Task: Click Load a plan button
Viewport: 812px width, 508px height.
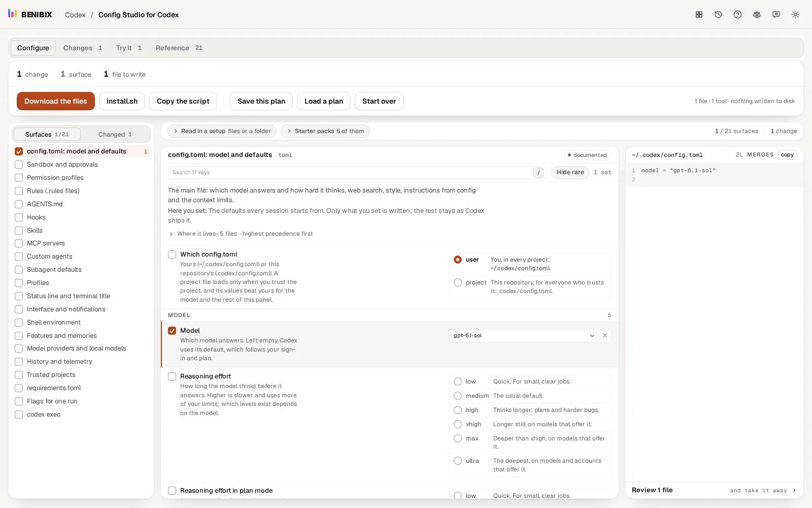Action: click(x=324, y=101)
